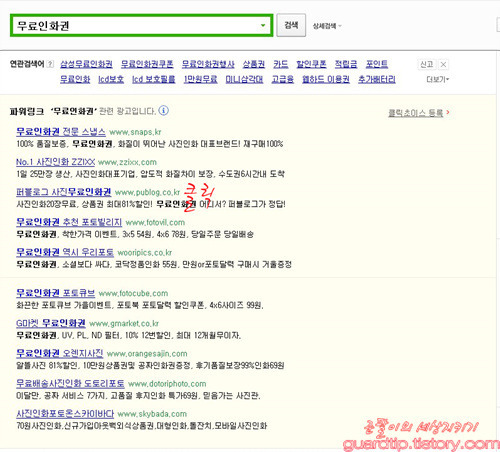The image size is (500, 452).
Task: Open related search 포인트
Action: [377, 64]
